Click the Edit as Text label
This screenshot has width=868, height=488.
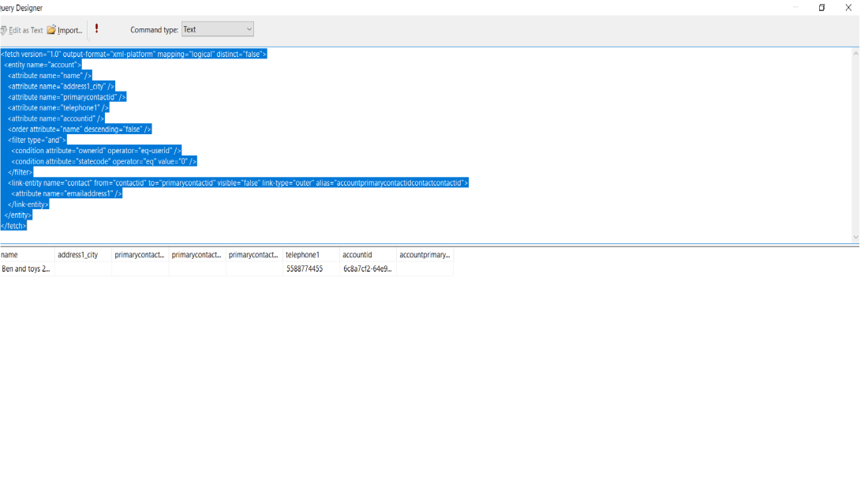[24, 29]
